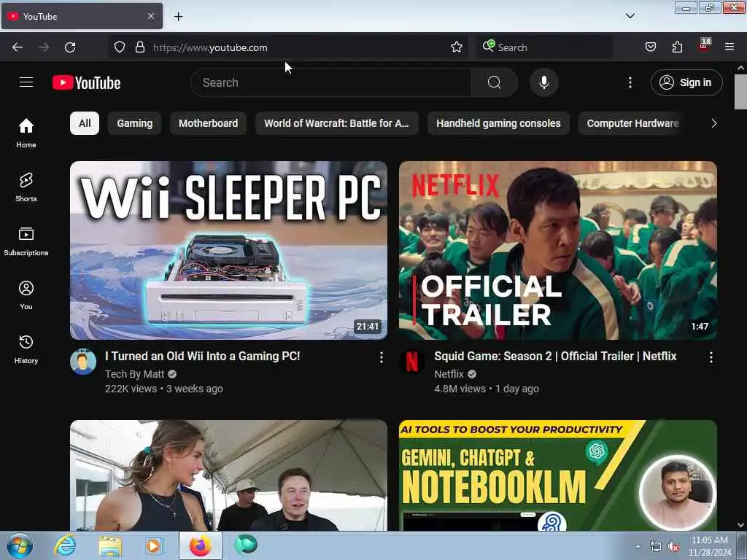Image resolution: width=747 pixels, height=560 pixels.
Task: Open options for Wii Gaming PC video
Action: tap(381, 357)
